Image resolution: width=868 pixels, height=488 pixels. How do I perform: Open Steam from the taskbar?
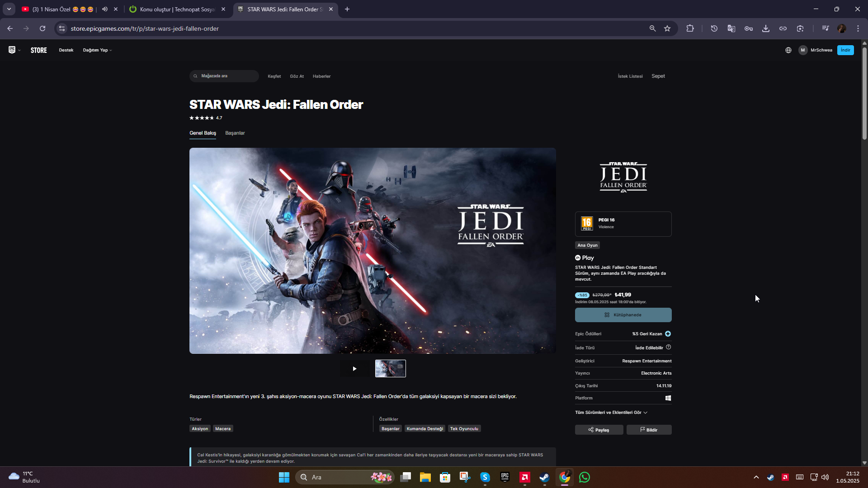point(544,477)
